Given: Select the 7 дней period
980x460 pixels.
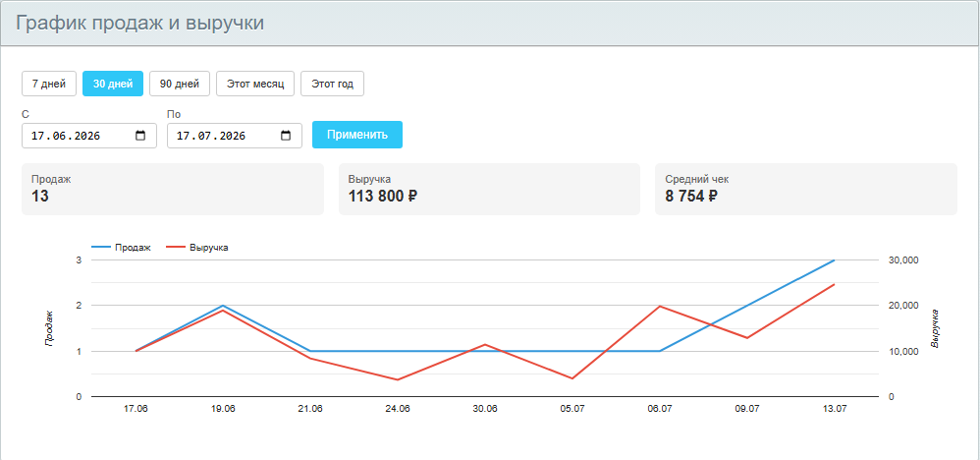Looking at the screenshot, I should pos(49,84).
